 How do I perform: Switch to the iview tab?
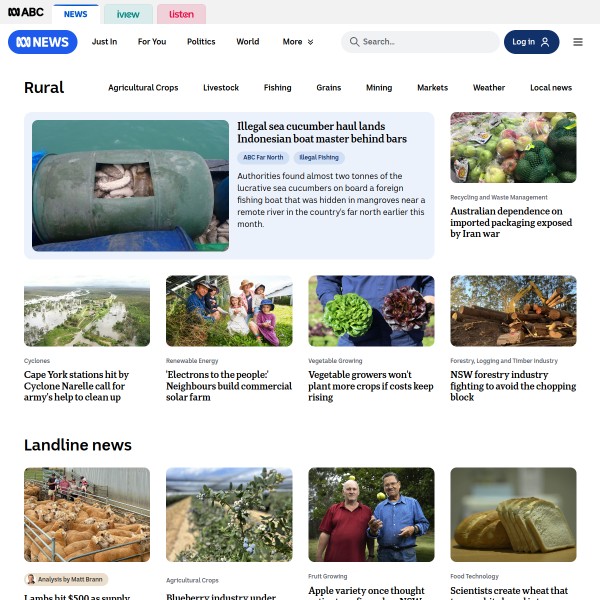pyautogui.click(x=128, y=14)
